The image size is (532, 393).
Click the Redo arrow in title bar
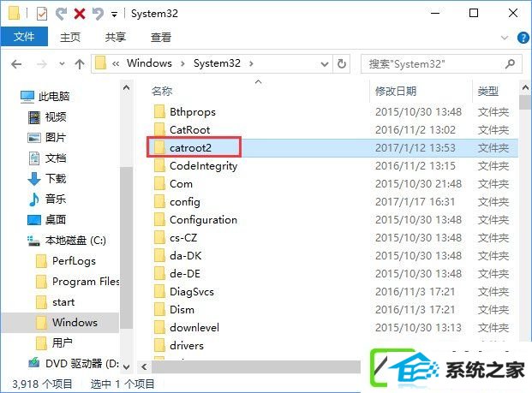[x=61, y=14]
